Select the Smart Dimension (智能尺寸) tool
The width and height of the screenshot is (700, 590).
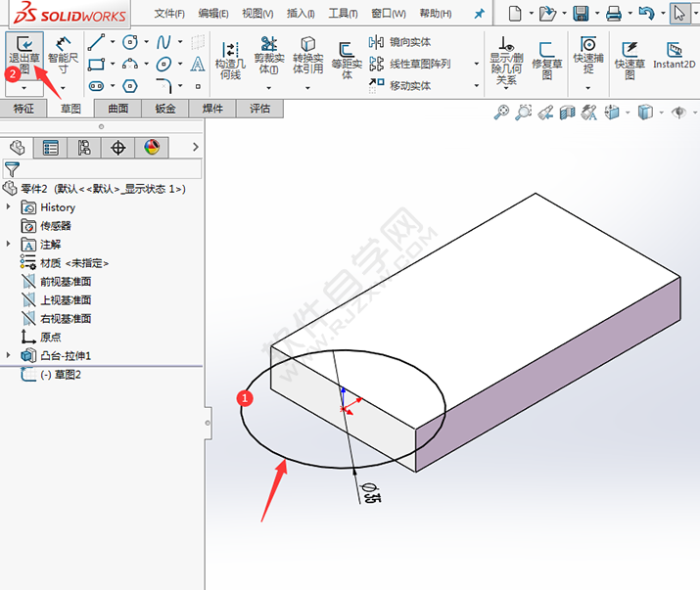[x=63, y=56]
